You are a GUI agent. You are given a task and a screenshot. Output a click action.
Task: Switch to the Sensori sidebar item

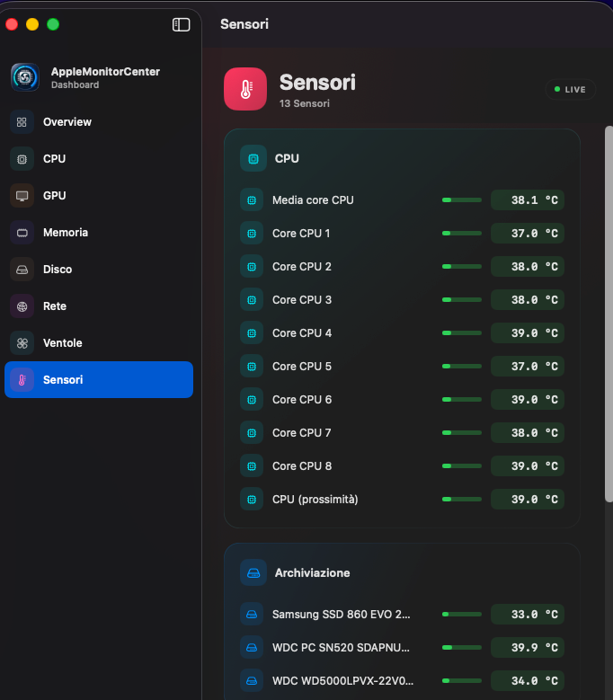99,379
